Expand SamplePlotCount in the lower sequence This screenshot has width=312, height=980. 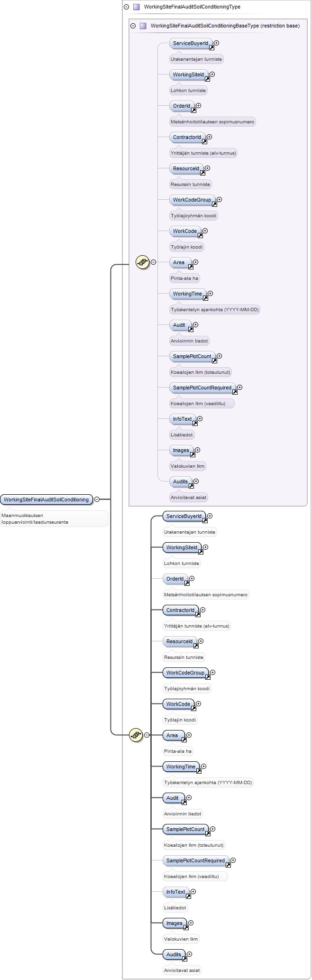coord(213,829)
